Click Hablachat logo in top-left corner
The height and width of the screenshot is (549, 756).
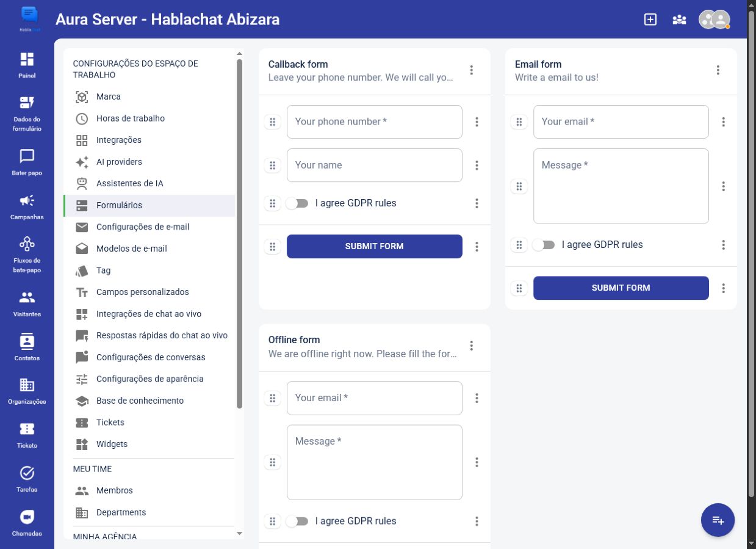(x=29, y=18)
